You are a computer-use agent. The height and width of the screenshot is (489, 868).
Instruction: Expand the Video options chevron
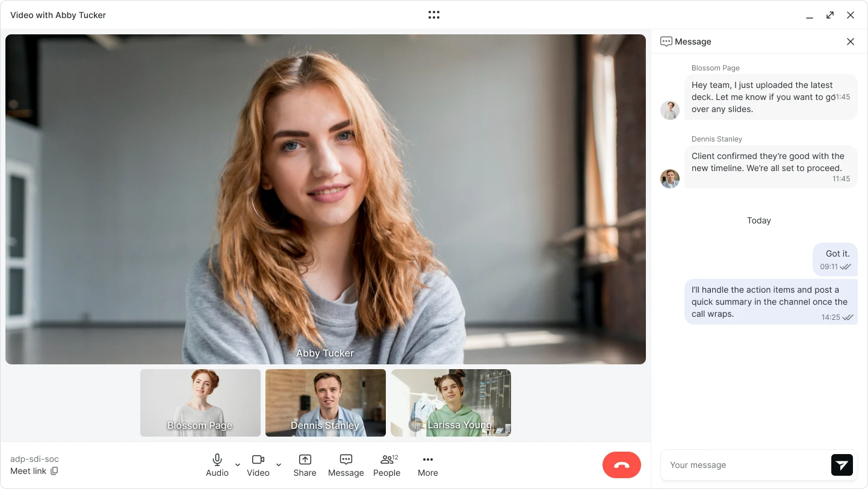coord(279,465)
